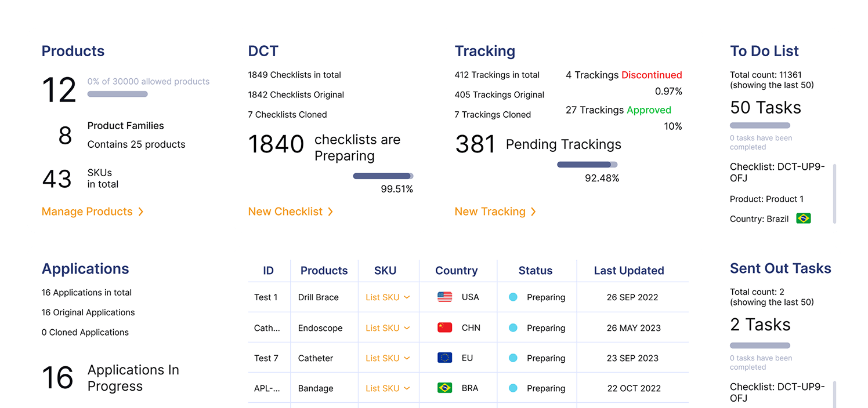The width and height of the screenshot is (868, 408).
Task: Click Preparing status dot for Bandage
Action: tap(513, 388)
